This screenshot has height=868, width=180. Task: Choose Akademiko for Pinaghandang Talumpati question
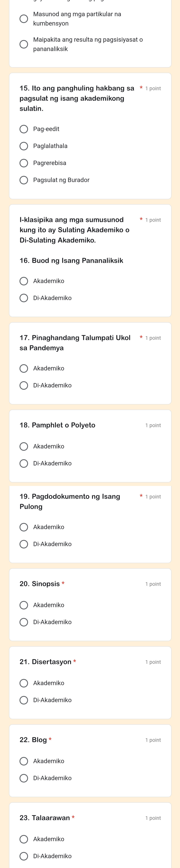[24, 368]
